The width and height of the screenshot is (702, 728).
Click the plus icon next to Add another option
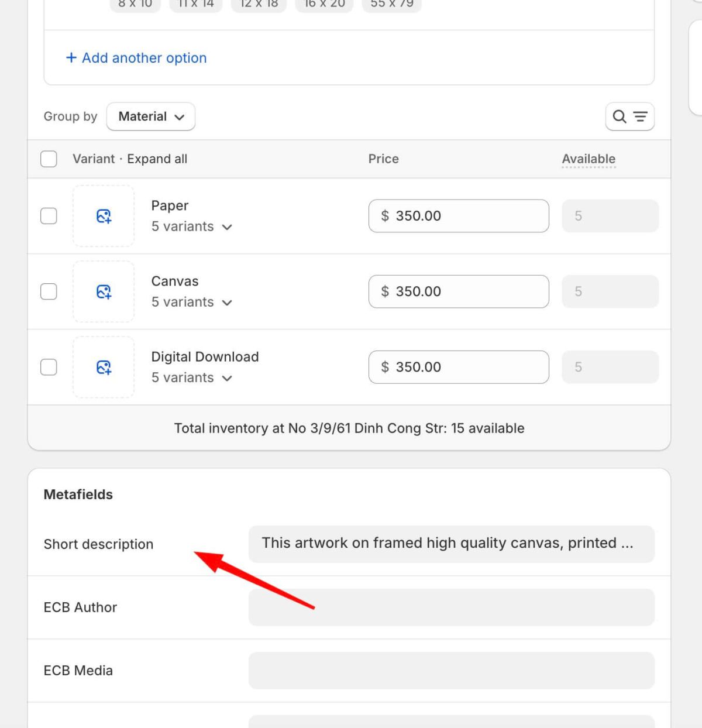[x=71, y=57]
